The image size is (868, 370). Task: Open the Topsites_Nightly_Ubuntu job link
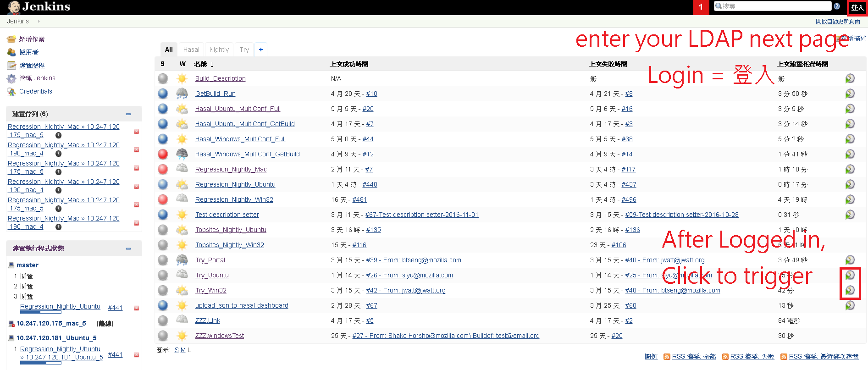tap(231, 230)
